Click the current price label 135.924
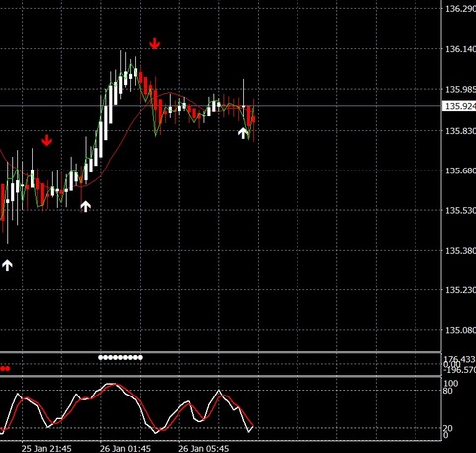The width and height of the screenshot is (476, 453). coord(460,106)
